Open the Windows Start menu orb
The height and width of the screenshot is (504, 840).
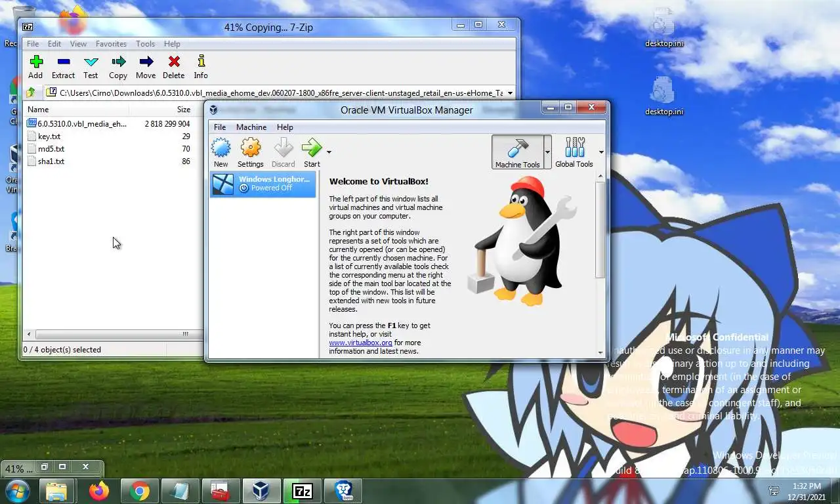point(17,491)
